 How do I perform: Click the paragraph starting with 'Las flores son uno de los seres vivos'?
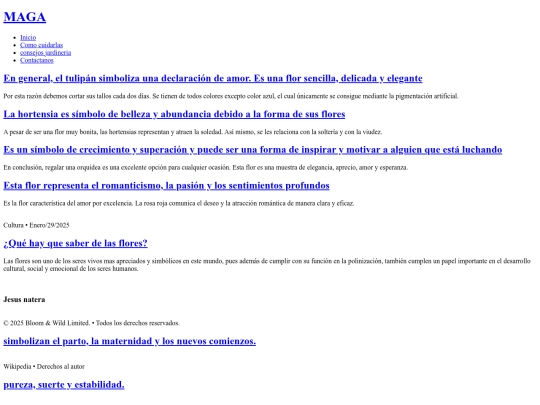267,265
